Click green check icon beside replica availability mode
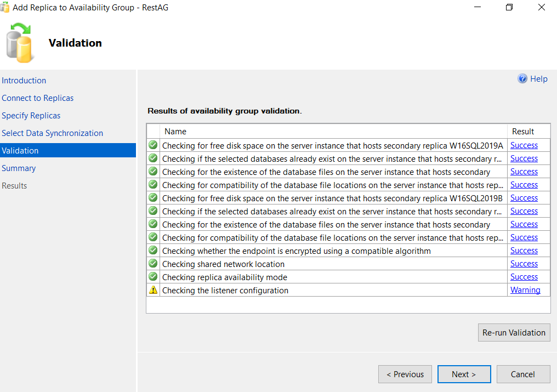Viewport: 557px width, 392px height. point(153,277)
